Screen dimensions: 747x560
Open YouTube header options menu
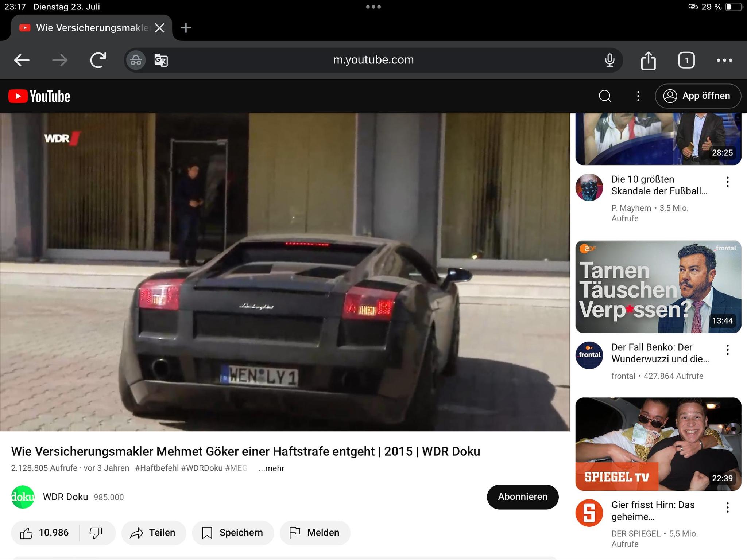638,96
